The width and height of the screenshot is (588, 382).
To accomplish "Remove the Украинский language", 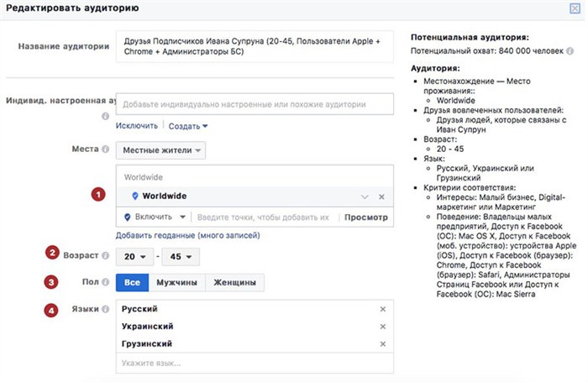I will click(x=383, y=327).
